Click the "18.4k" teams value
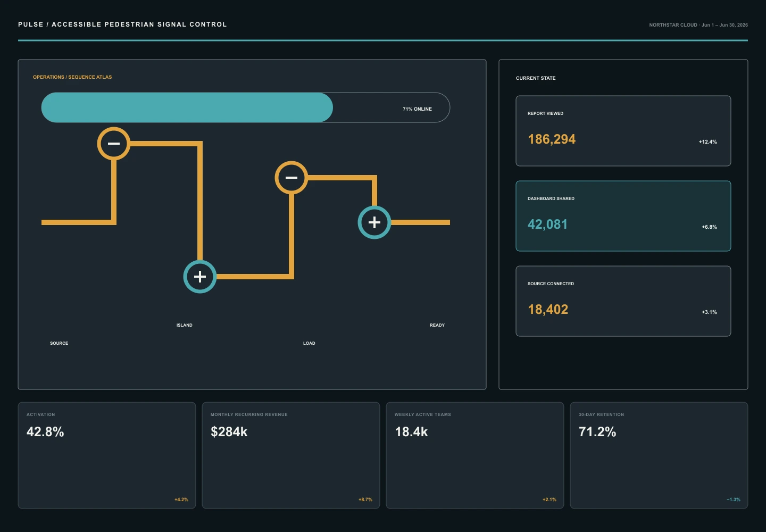This screenshot has height=532, width=766. click(411, 432)
